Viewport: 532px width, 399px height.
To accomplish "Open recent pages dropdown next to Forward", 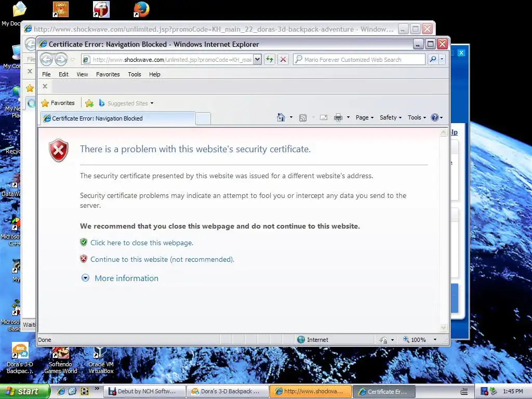I will coord(73,60).
